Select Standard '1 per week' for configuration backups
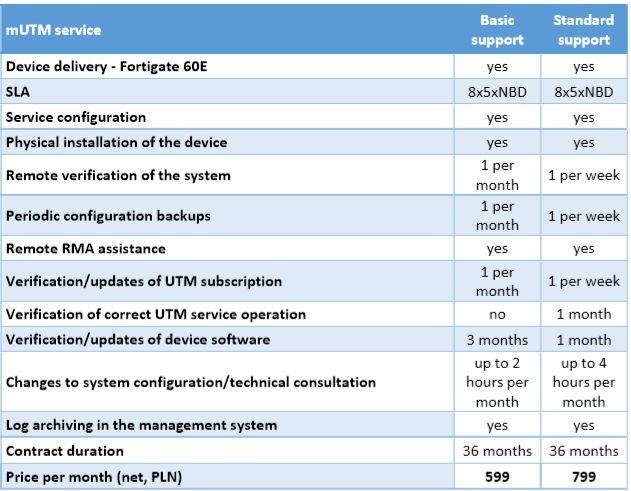Image resolution: width=631 pixels, height=491 pixels. click(x=584, y=217)
